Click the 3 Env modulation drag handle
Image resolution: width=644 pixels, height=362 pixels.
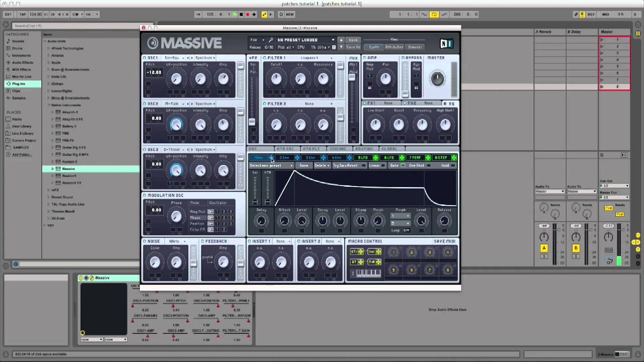323,158
